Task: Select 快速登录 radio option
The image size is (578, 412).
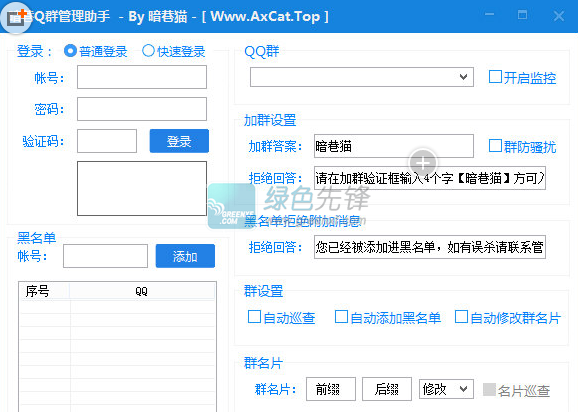Action: (174, 51)
